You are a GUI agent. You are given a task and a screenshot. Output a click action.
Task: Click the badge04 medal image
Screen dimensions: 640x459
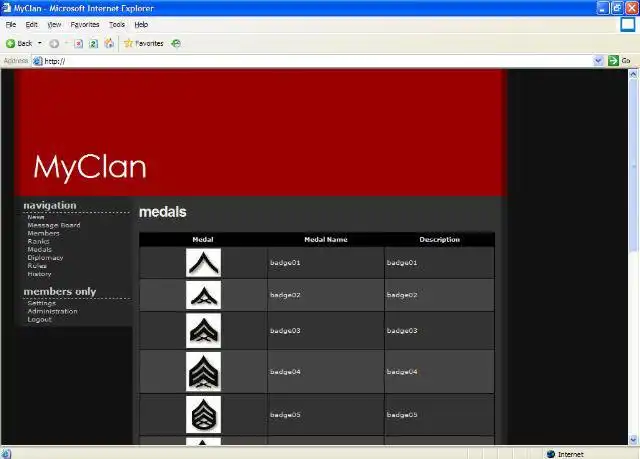tap(203, 372)
